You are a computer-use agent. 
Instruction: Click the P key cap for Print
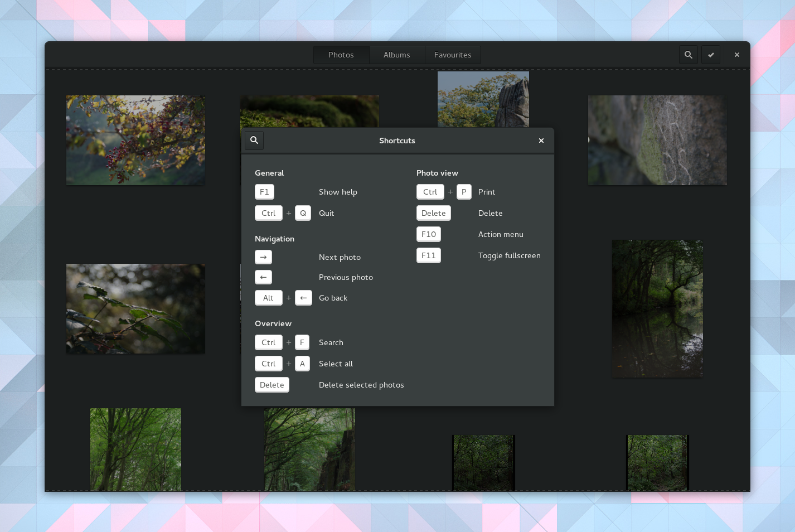pyautogui.click(x=464, y=192)
